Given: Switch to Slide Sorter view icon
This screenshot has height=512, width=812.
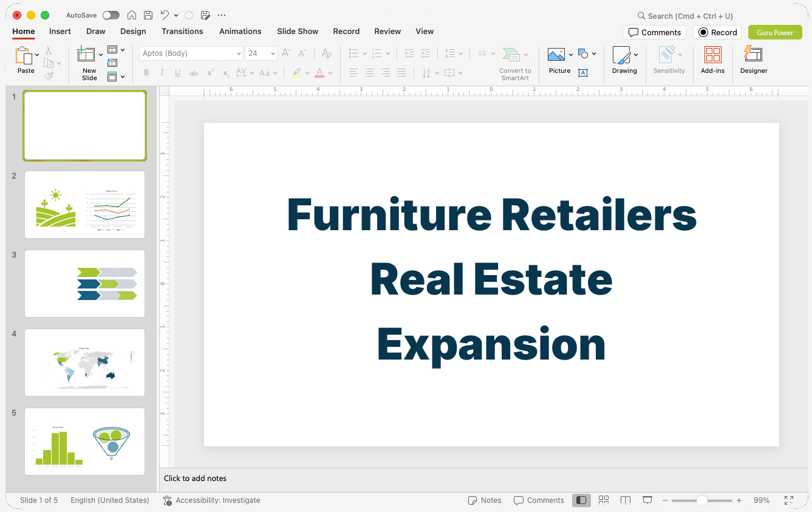Looking at the screenshot, I should point(603,500).
